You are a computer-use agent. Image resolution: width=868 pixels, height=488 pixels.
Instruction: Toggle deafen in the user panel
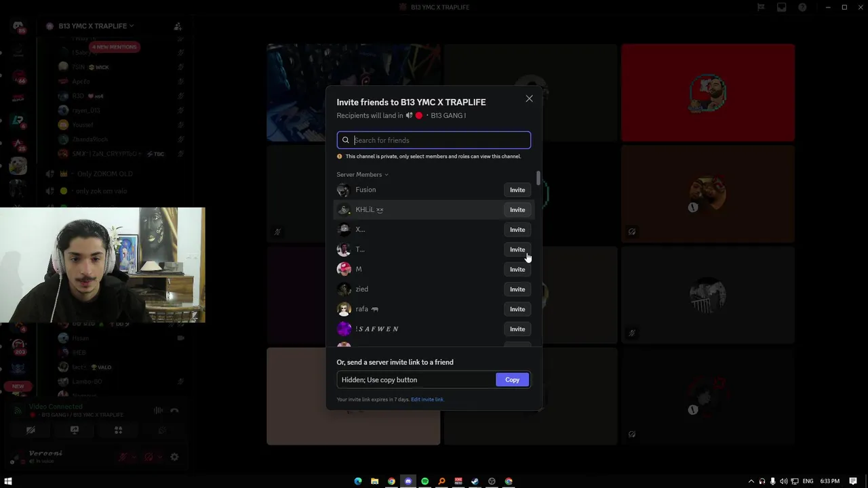pyautogui.click(x=149, y=457)
